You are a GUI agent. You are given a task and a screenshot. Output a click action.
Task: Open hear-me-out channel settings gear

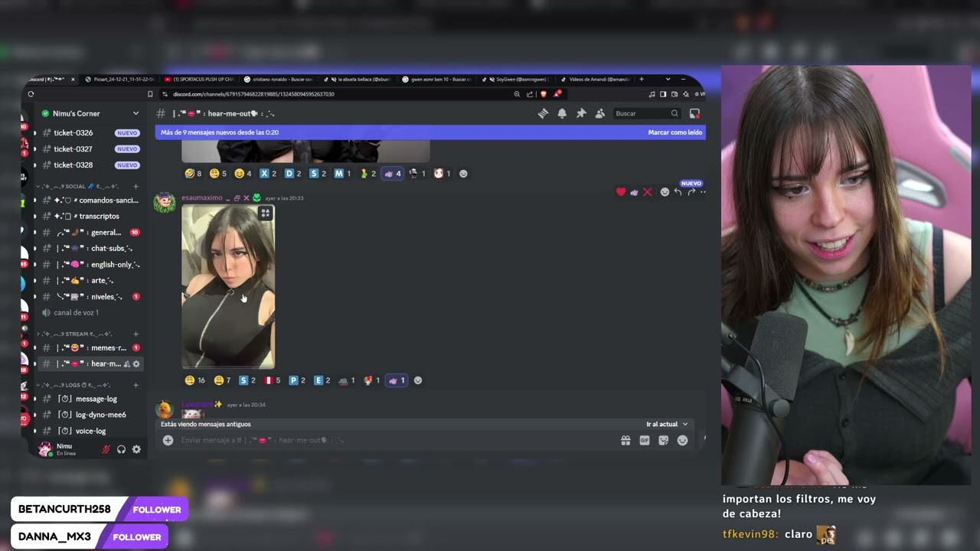(136, 364)
